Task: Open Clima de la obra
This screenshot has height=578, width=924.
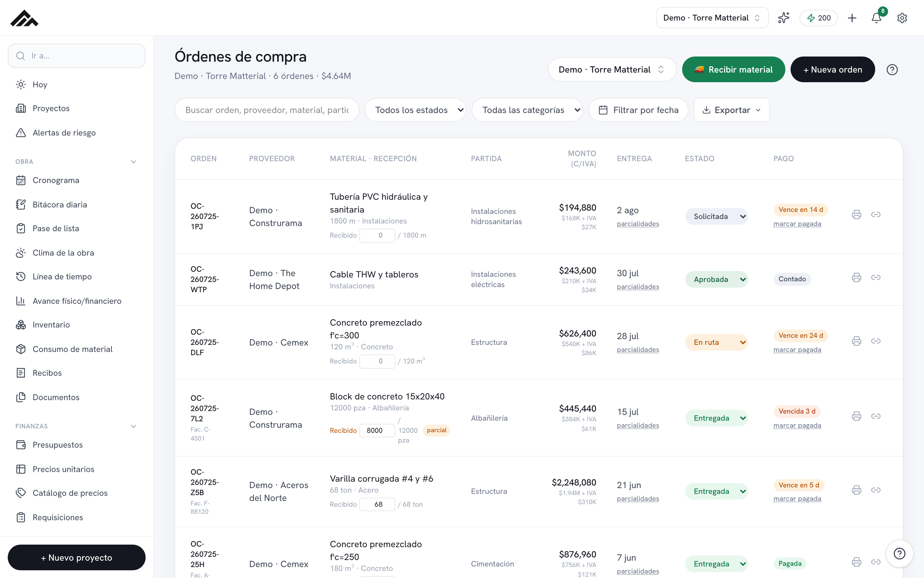Action: (76, 253)
